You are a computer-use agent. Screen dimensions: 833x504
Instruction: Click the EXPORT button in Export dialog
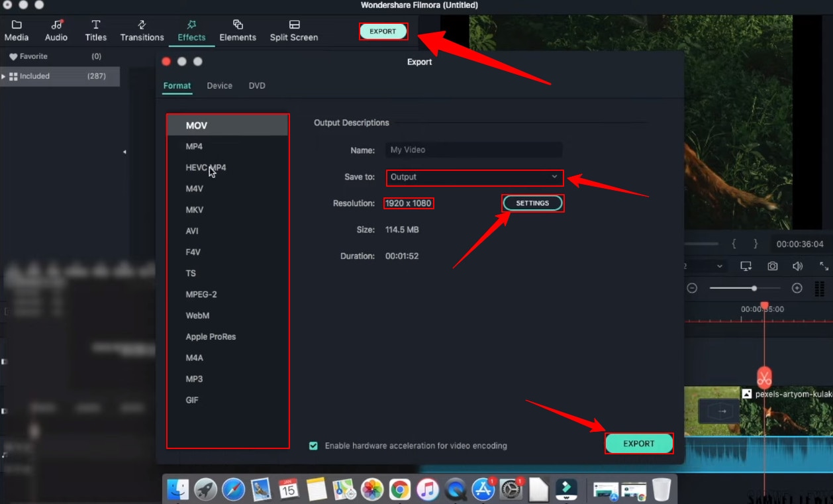pos(639,444)
